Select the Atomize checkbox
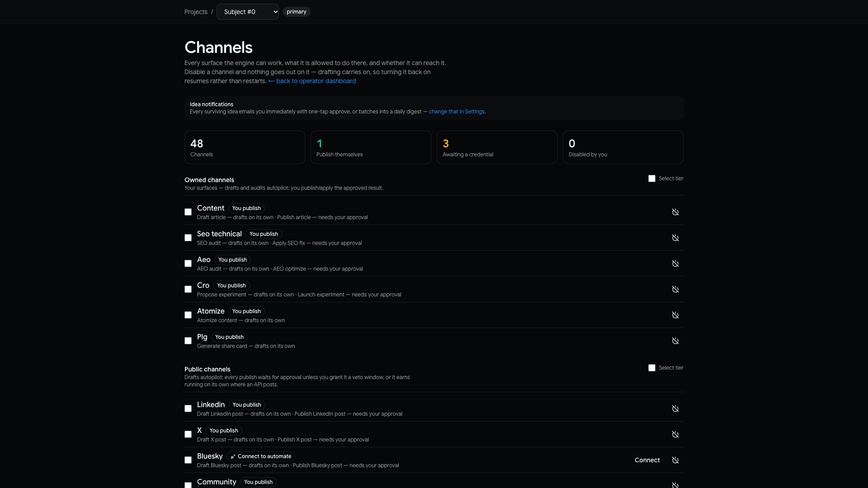The image size is (868, 488). pos(188,315)
